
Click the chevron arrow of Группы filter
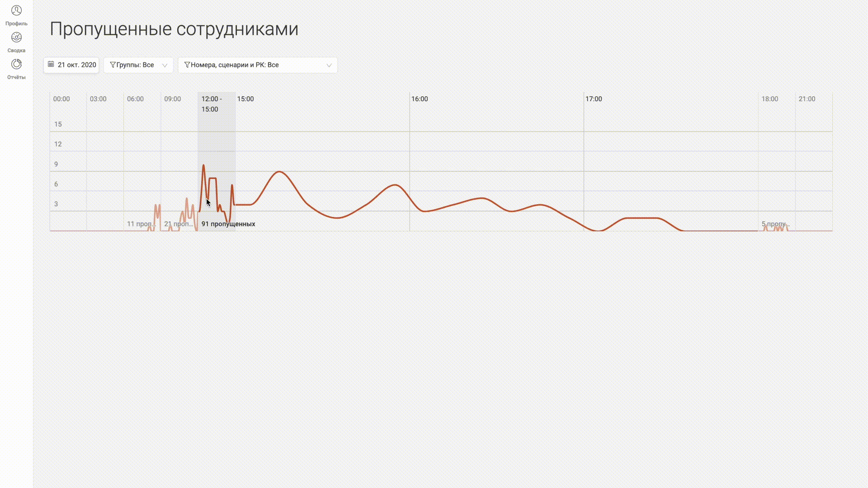point(165,66)
